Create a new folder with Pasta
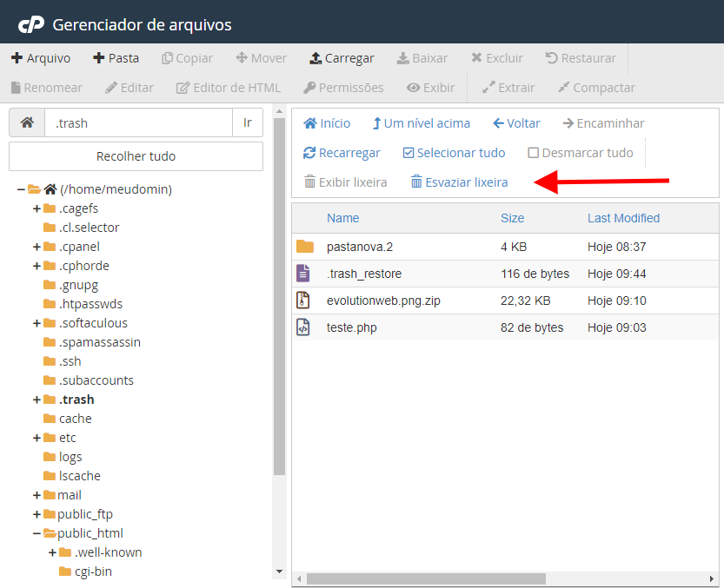 point(116,58)
